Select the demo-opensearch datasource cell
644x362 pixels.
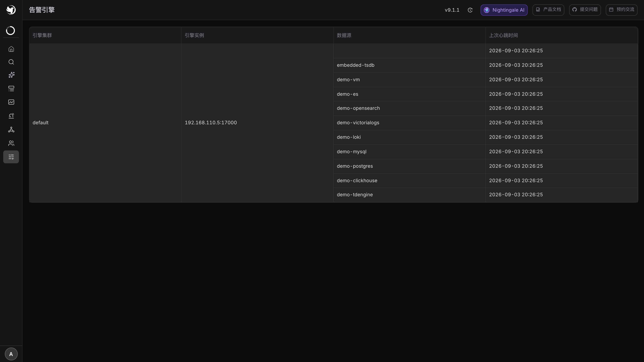410,108
